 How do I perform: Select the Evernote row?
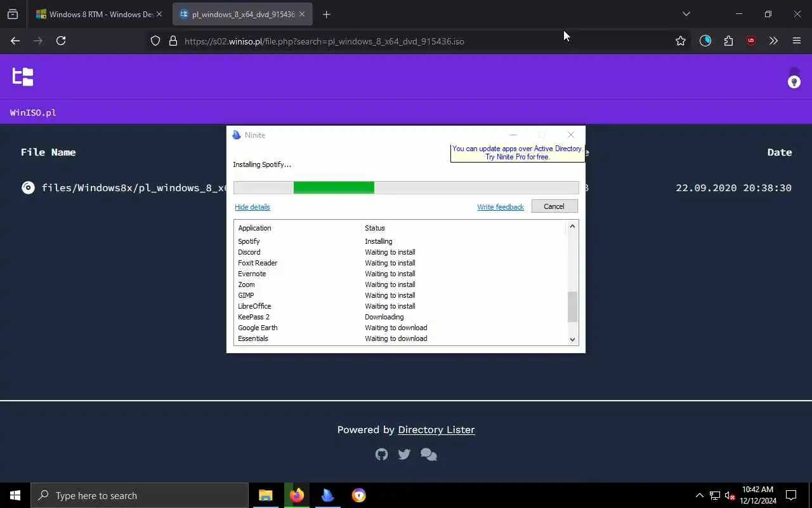(x=400, y=274)
